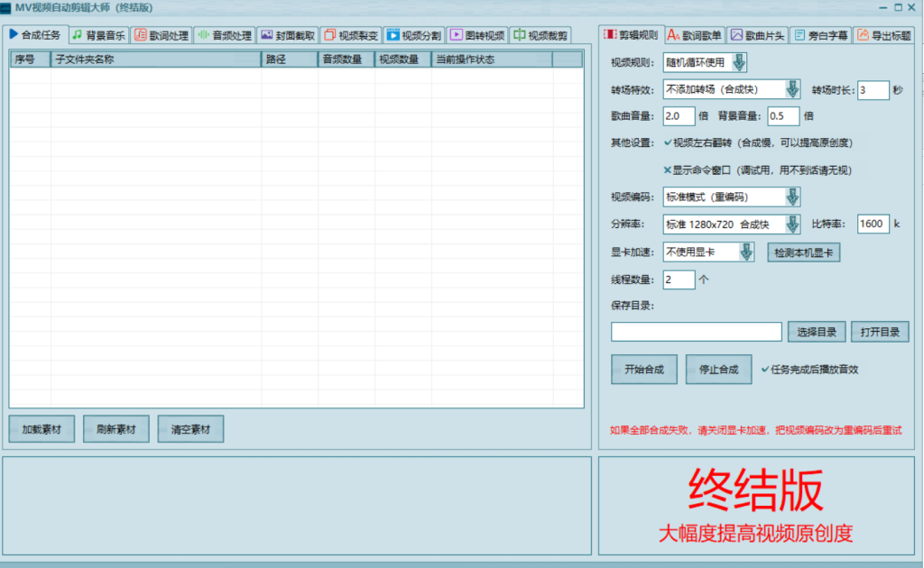Screen dimensions: 924x568
Task: Click the 保存目录 path input field
Action: tap(696, 332)
